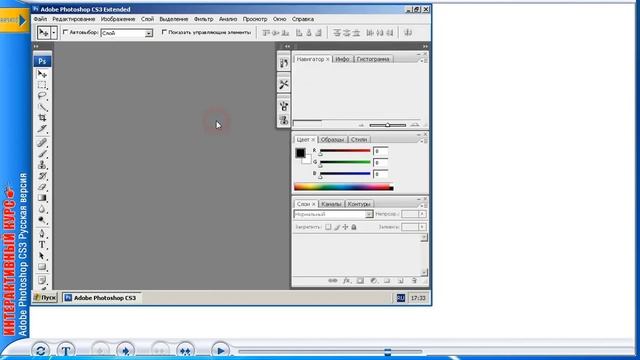Open the Заливка fill arrow
Screen dimensions: 640x360
(422, 227)
